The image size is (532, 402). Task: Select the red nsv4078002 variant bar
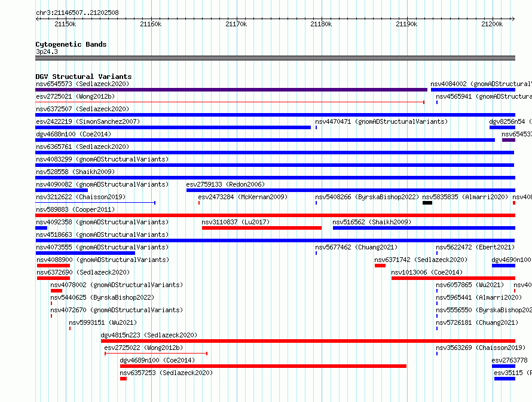pos(56,291)
